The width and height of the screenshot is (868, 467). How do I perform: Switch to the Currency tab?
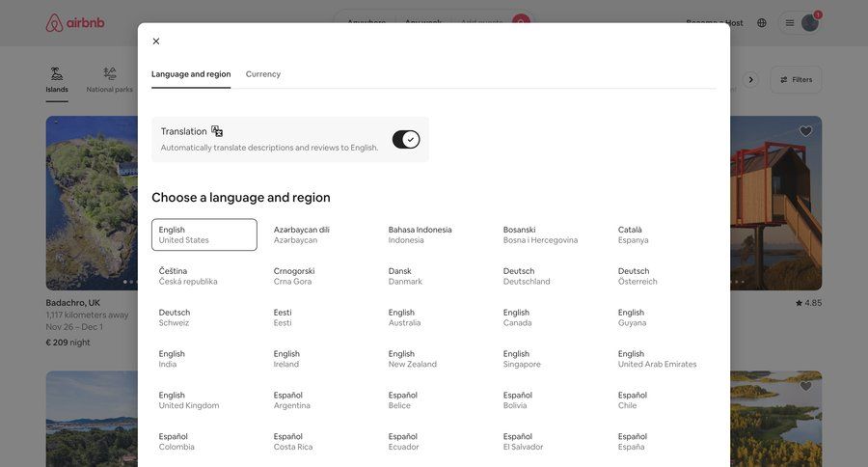(x=263, y=74)
